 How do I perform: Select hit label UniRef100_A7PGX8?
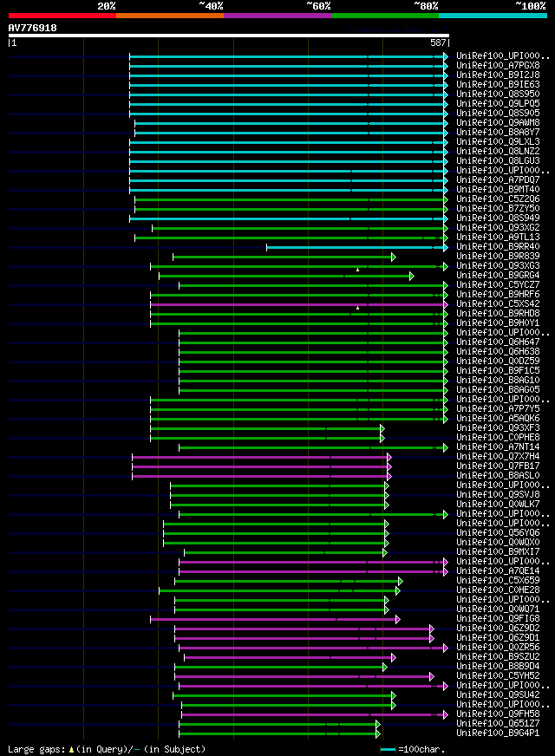[498, 65]
